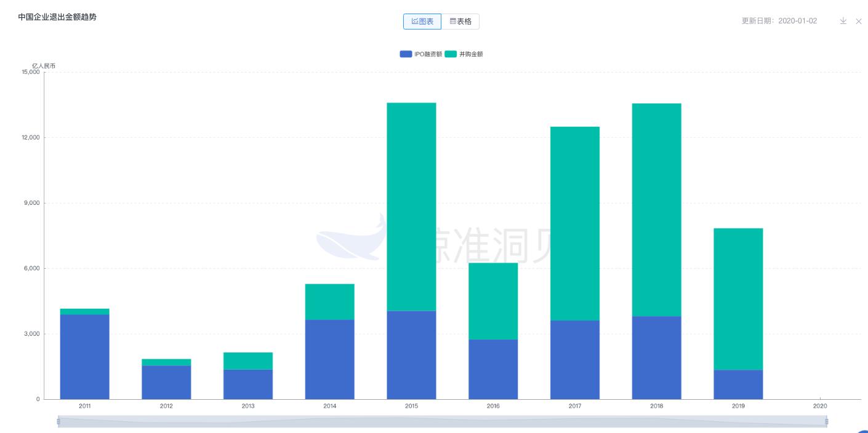Download the chart with the download icon
The width and height of the screenshot is (868, 433).
tap(843, 21)
